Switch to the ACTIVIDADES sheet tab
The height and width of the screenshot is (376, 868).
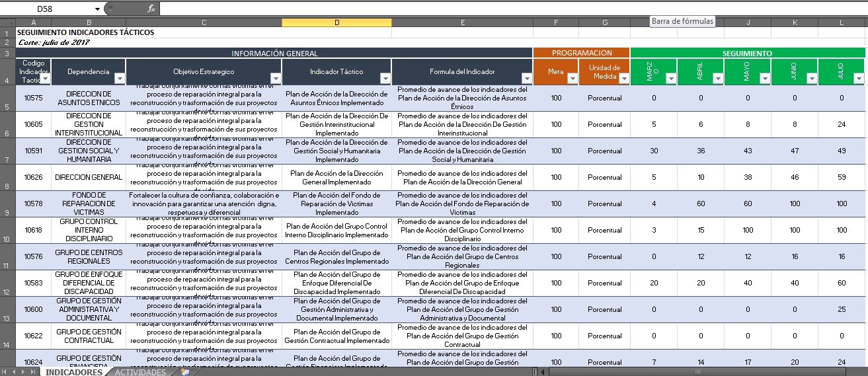click(140, 372)
